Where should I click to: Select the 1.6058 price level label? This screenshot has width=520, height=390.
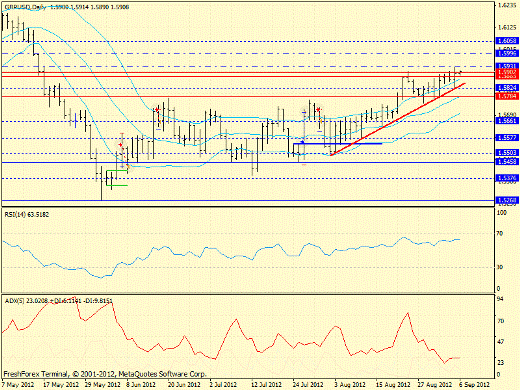(x=507, y=41)
